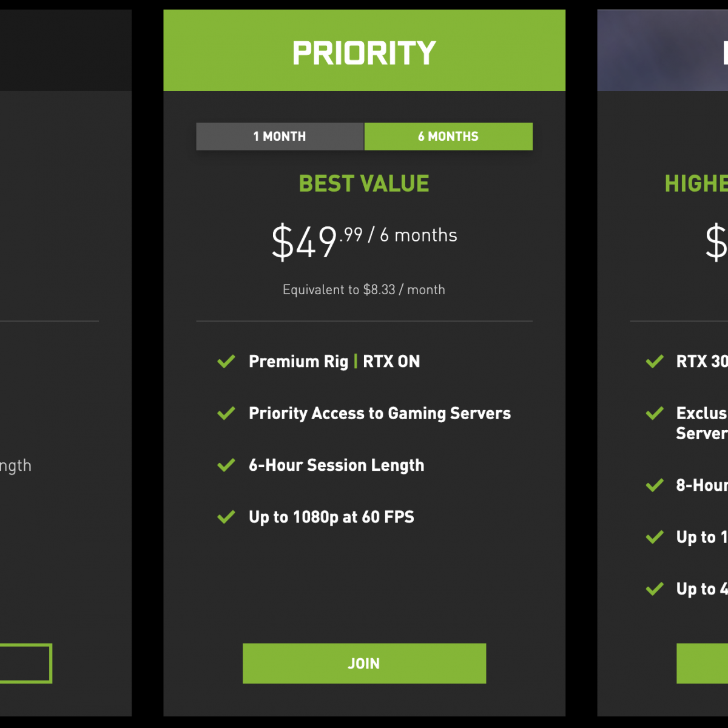728x728 pixels.
Task: Click the $49.99 / 6 months price
Action: (364, 240)
